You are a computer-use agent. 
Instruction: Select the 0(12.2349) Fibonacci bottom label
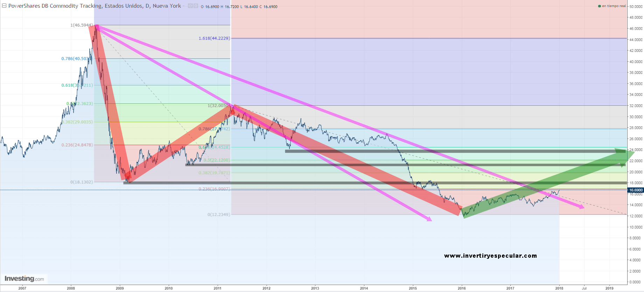(219, 215)
